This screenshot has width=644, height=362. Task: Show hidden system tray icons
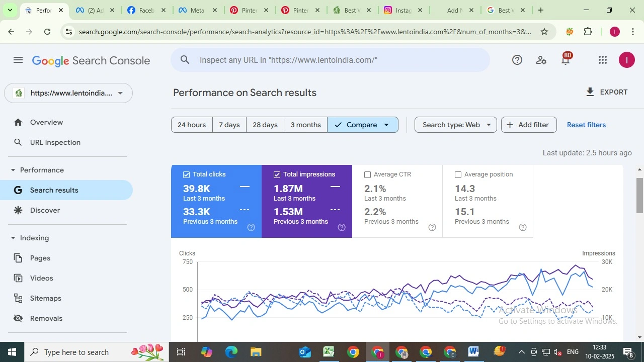(521, 352)
